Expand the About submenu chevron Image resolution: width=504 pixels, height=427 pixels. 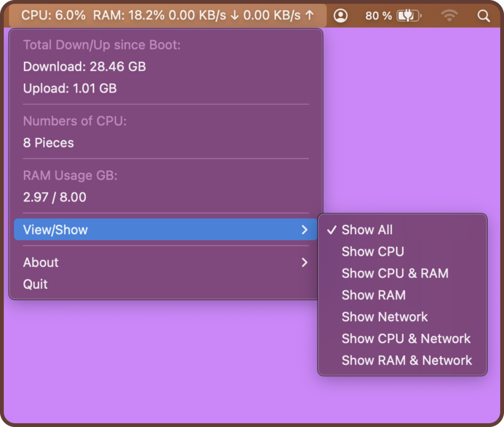(304, 262)
